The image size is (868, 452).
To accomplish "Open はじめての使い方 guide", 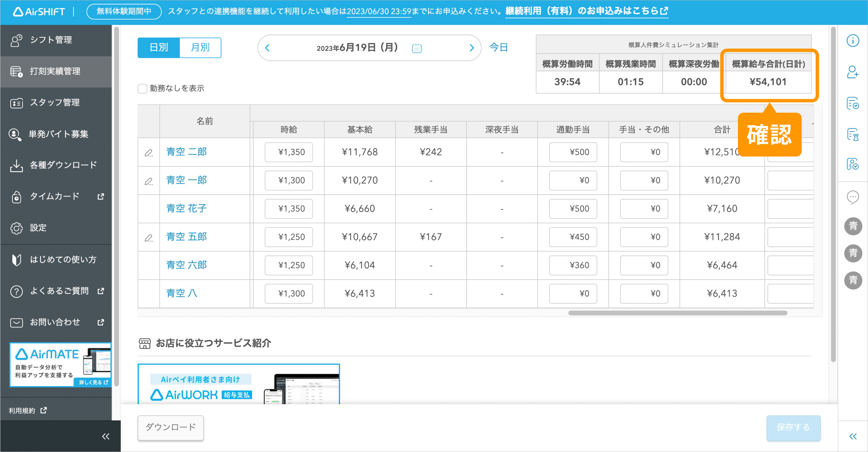I will click(x=56, y=259).
